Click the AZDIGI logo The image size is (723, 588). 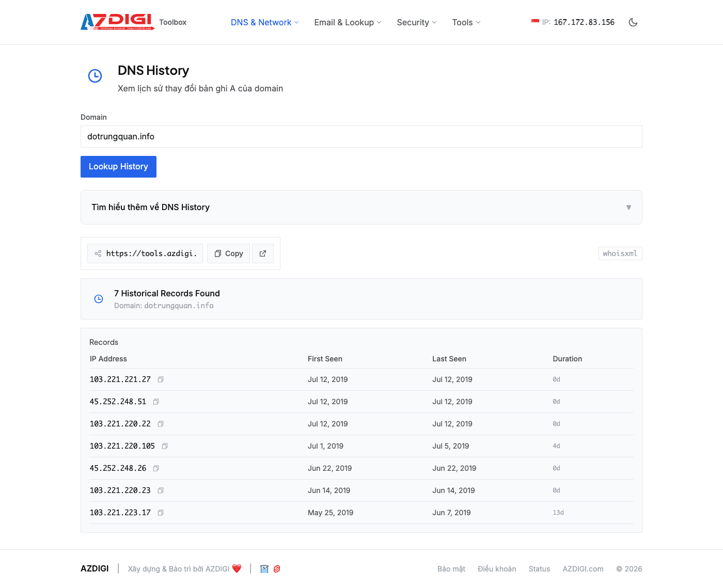118,22
